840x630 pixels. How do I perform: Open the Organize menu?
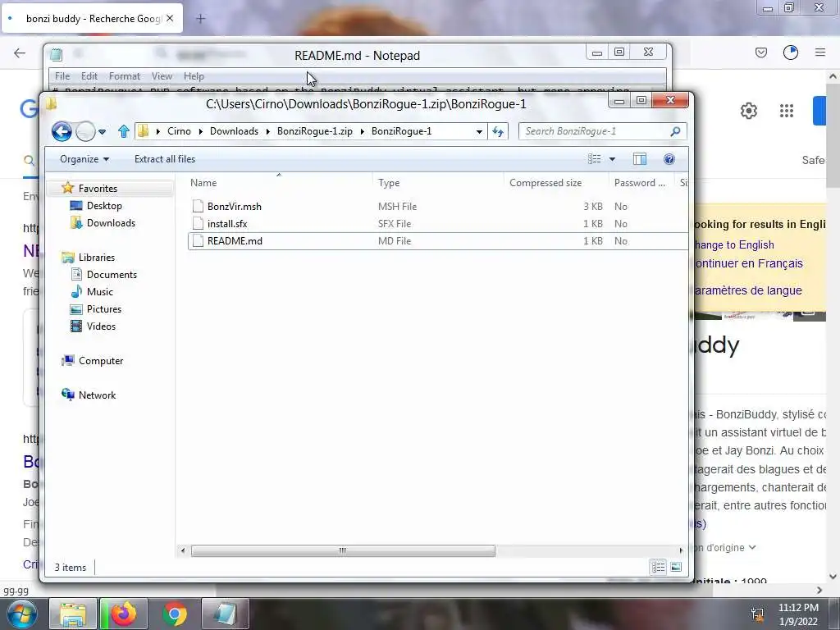pos(84,159)
